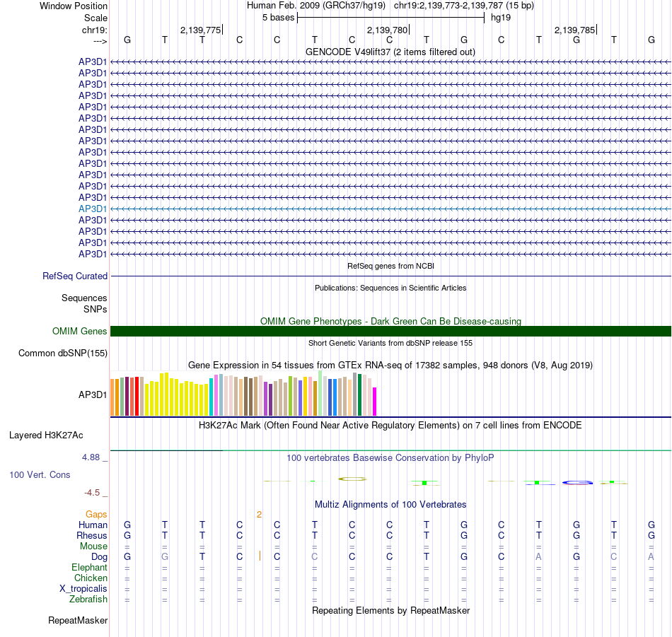Click the 4.88 PhyloP upper scale value

(91, 457)
